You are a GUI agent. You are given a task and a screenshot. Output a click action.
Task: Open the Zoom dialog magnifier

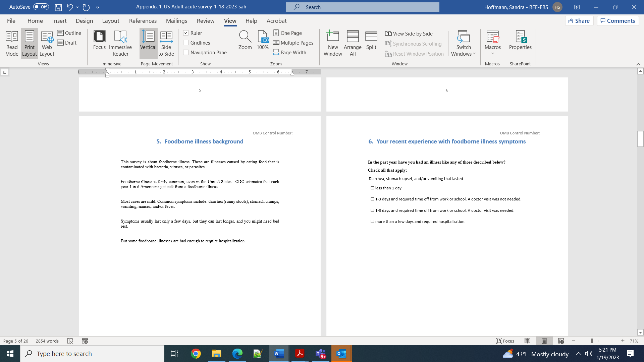point(245,37)
